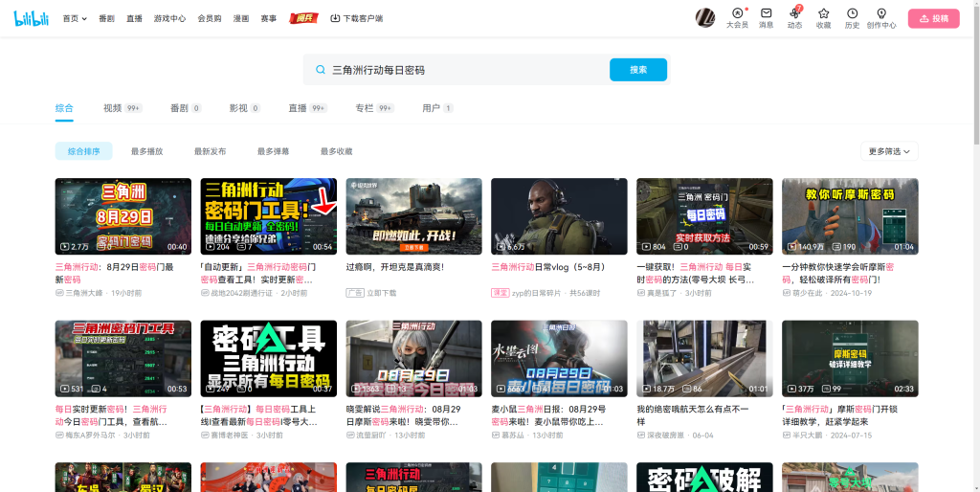Click the 搜索 button

click(638, 70)
